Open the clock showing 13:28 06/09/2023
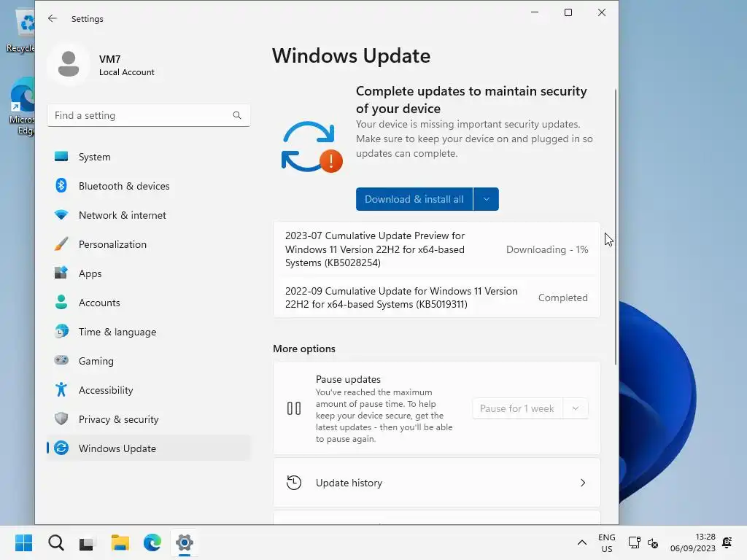The image size is (747, 560). point(693,542)
